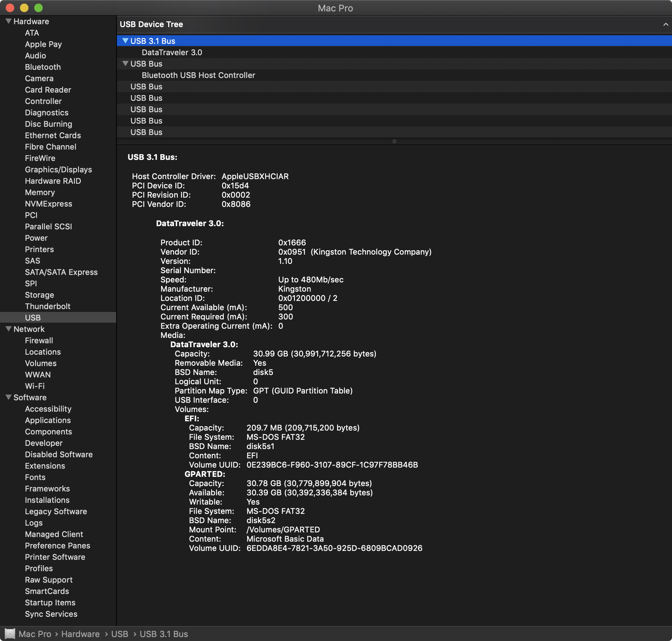Open Logs under Software
This screenshot has height=641, width=672.
pyautogui.click(x=34, y=523)
